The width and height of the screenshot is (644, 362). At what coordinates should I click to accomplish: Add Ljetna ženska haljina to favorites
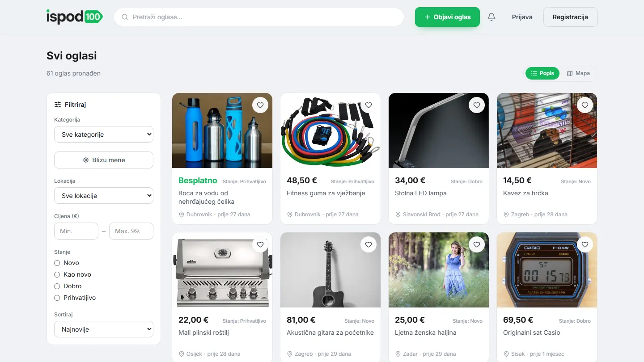(x=477, y=245)
